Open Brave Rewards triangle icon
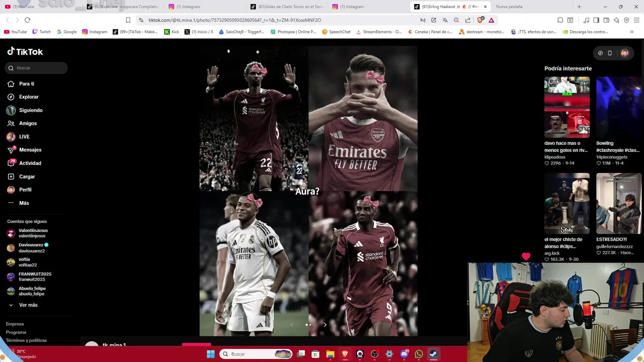Viewport: 644px width, 362px height. 492,20
